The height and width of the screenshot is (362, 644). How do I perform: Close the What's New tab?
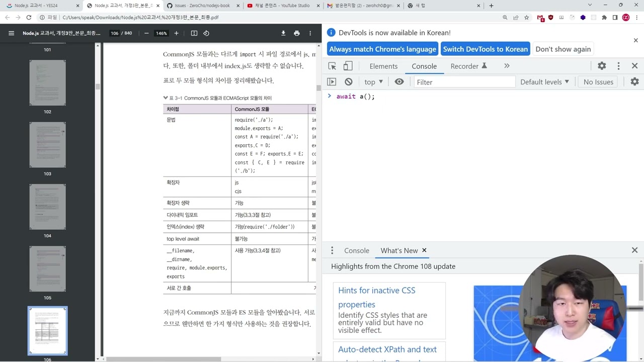click(x=424, y=250)
